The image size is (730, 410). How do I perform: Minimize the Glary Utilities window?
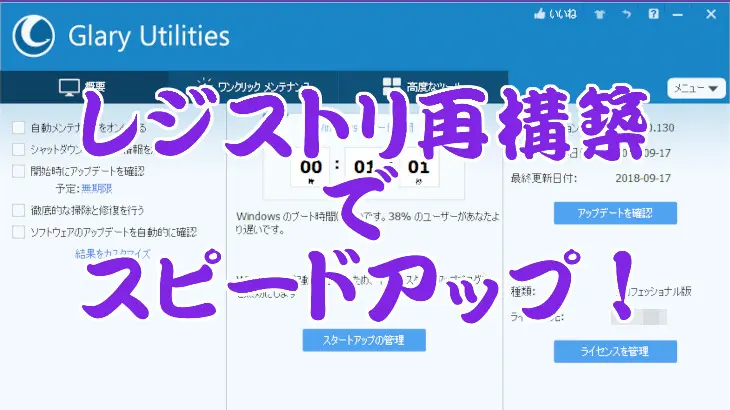click(678, 15)
